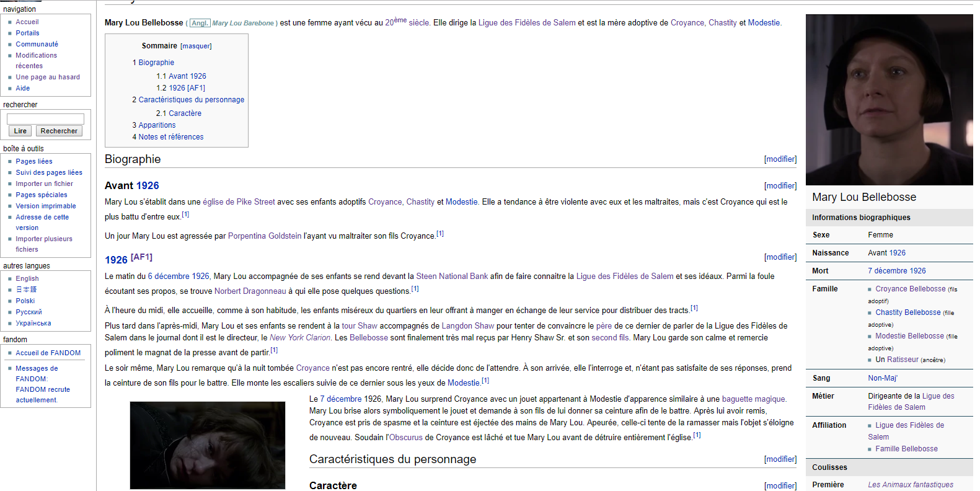Open Pages spéciales
The image size is (980, 491).
(x=42, y=195)
